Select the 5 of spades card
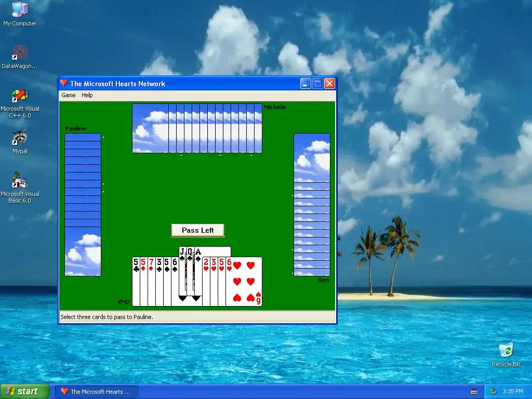This screenshot has width=532, height=399. click(x=167, y=282)
